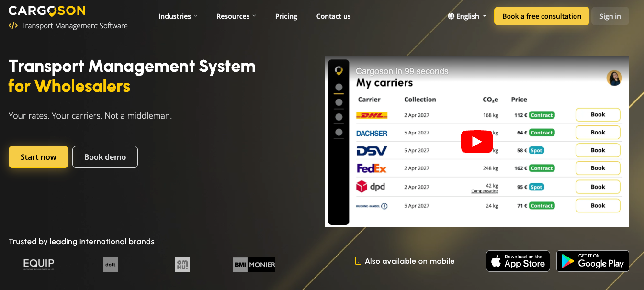Click the 168 kg value in DHL row

click(491, 115)
